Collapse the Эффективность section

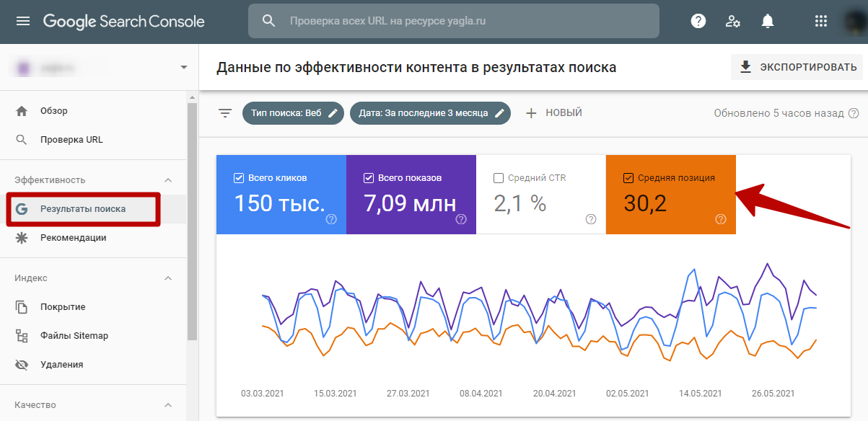168,180
